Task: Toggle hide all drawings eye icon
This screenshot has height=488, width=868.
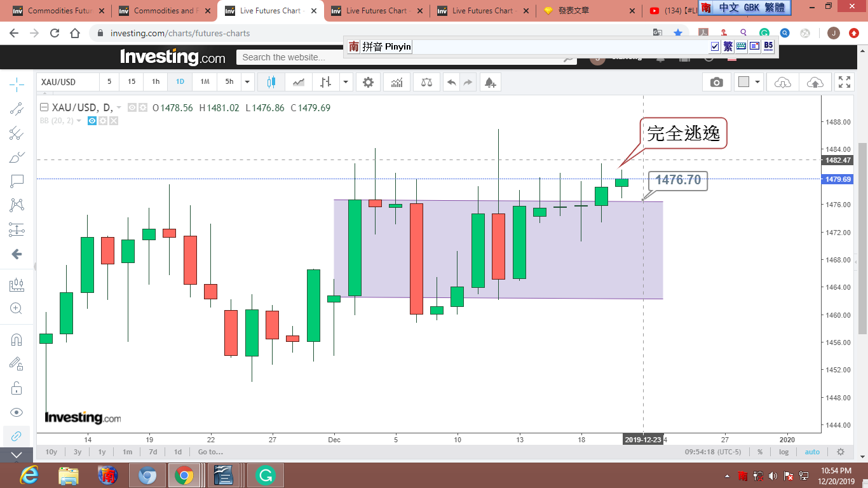Action: [17, 412]
